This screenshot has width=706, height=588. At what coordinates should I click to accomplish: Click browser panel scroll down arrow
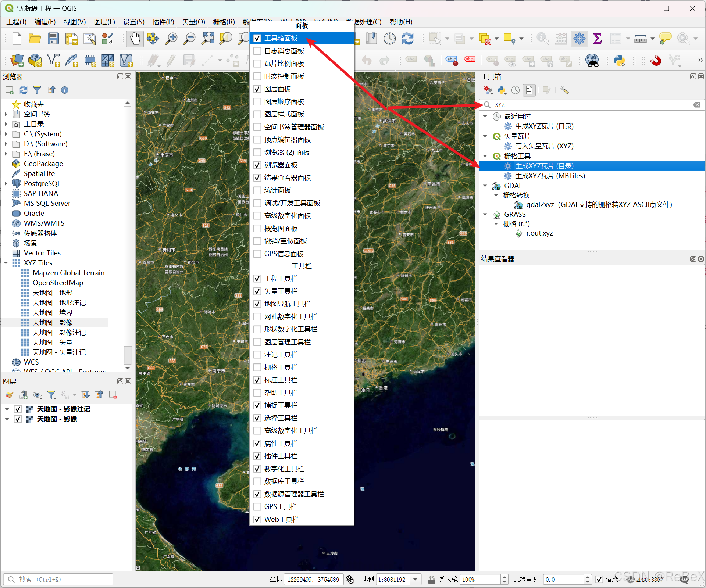point(128,368)
